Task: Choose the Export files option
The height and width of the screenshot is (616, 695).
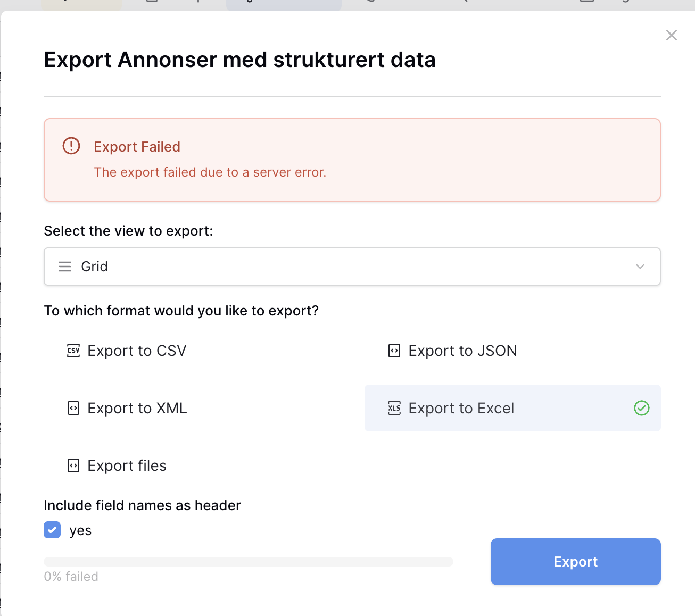Action: (127, 466)
